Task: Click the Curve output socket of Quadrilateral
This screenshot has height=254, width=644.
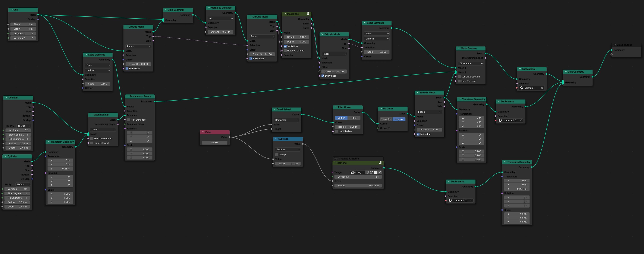Action: pos(301,115)
